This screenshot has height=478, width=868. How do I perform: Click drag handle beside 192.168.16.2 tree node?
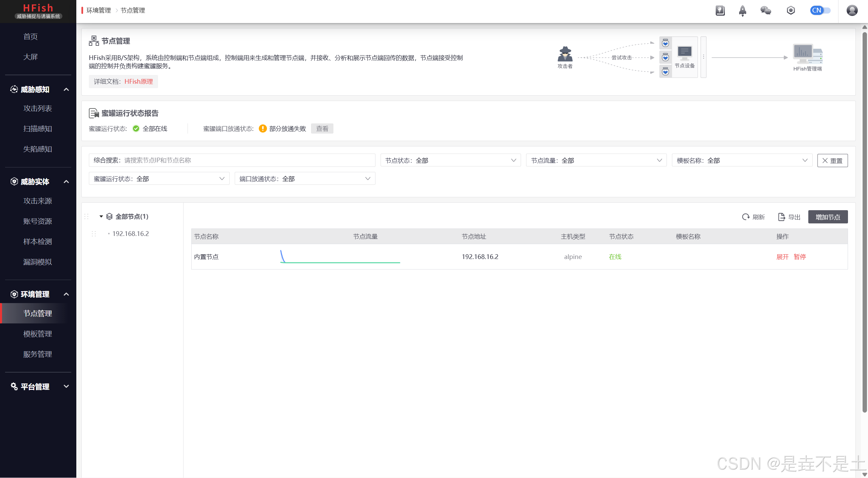click(x=94, y=234)
